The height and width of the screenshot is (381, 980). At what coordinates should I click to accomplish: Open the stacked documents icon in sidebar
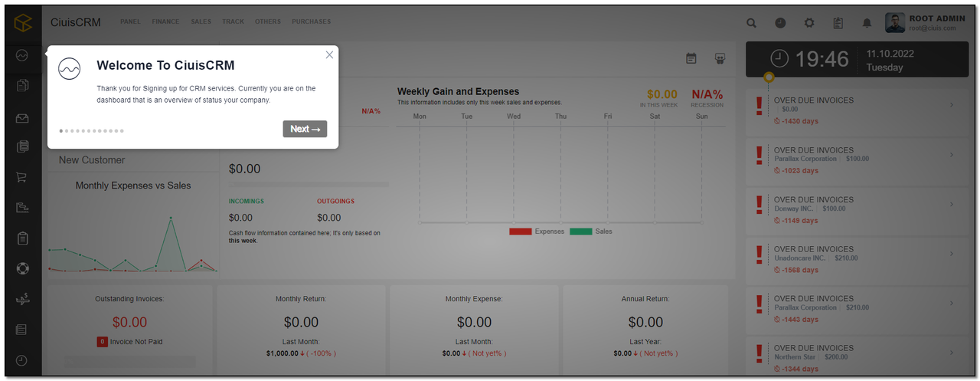(22, 85)
